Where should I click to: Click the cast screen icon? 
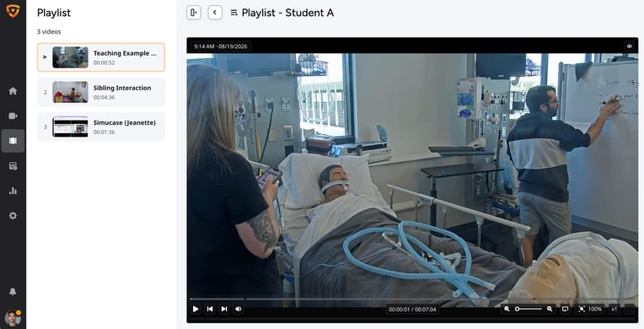pyautogui.click(x=565, y=309)
